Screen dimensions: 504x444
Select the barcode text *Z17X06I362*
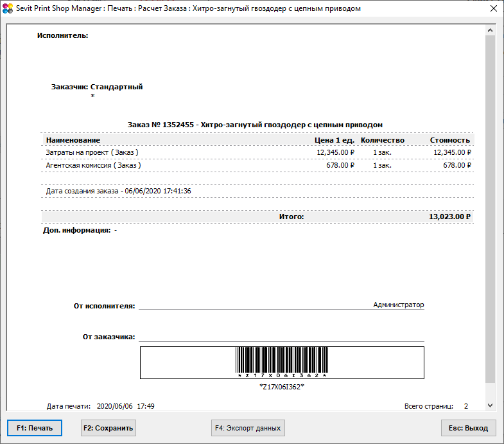tap(282, 387)
